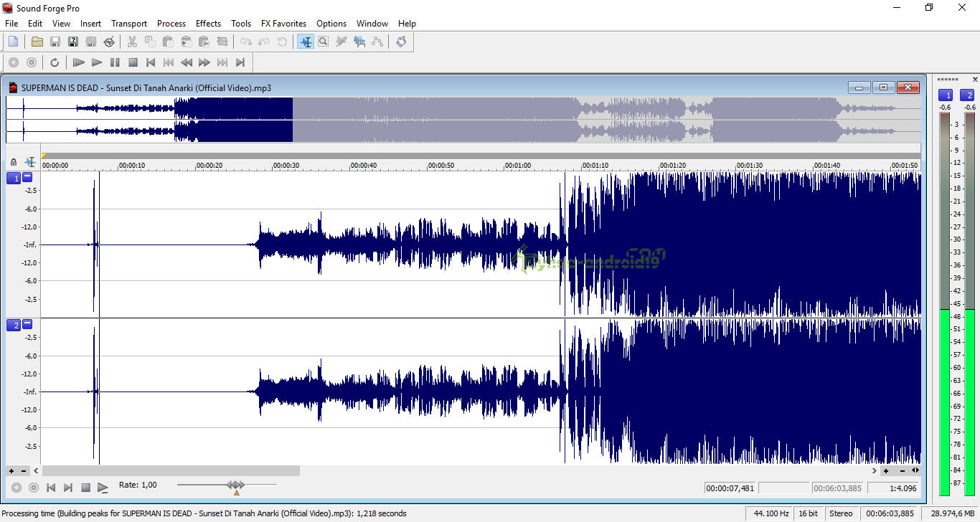Image resolution: width=980 pixels, height=522 pixels.
Task: Click the data window Go to Start
Action: pos(51,488)
